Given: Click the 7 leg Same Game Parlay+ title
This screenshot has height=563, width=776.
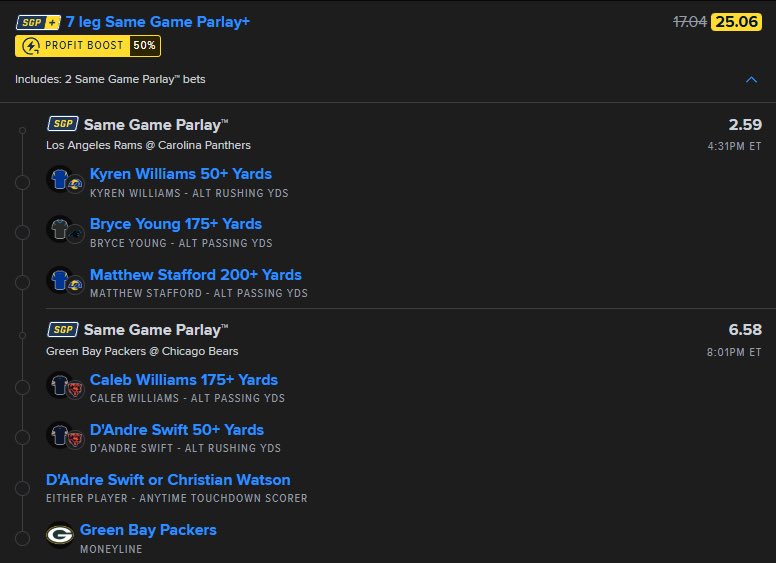Looking at the screenshot, I should 158,22.
